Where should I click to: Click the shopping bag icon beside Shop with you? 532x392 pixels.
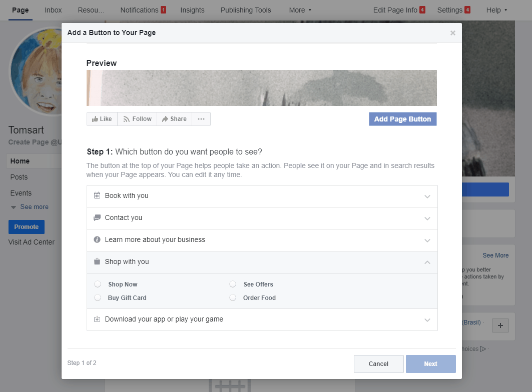coord(97,261)
